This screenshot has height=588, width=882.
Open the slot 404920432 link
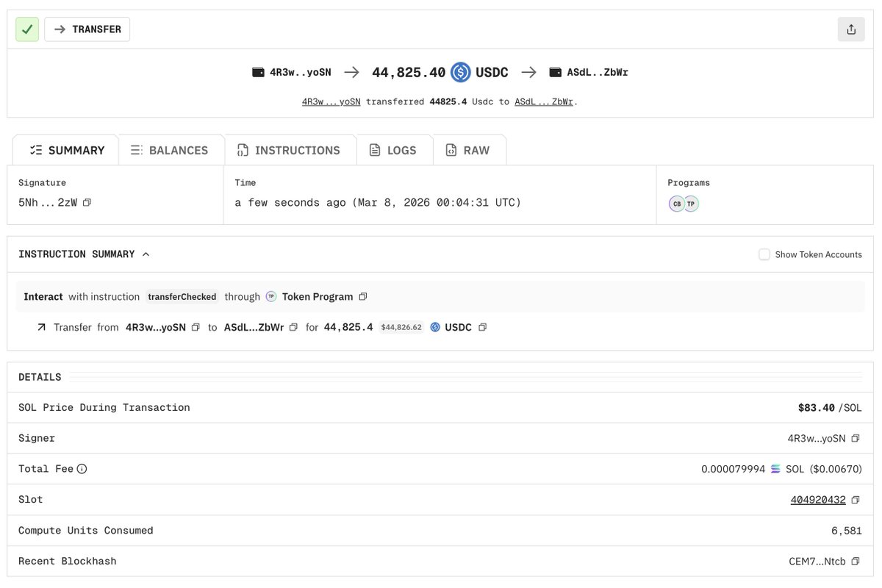[x=818, y=500]
